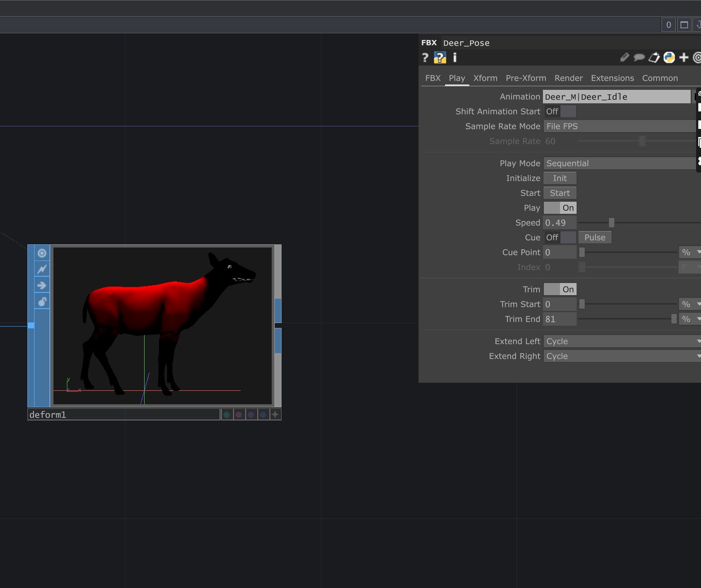Click the plus icon in the parameter header

[683, 57]
